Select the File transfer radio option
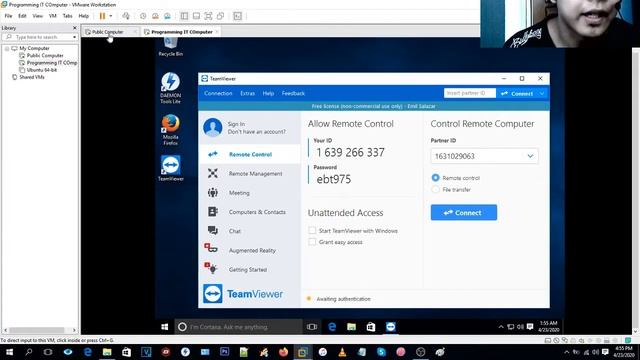Viewport: 640px width, 360px height. tap(436, 189)
